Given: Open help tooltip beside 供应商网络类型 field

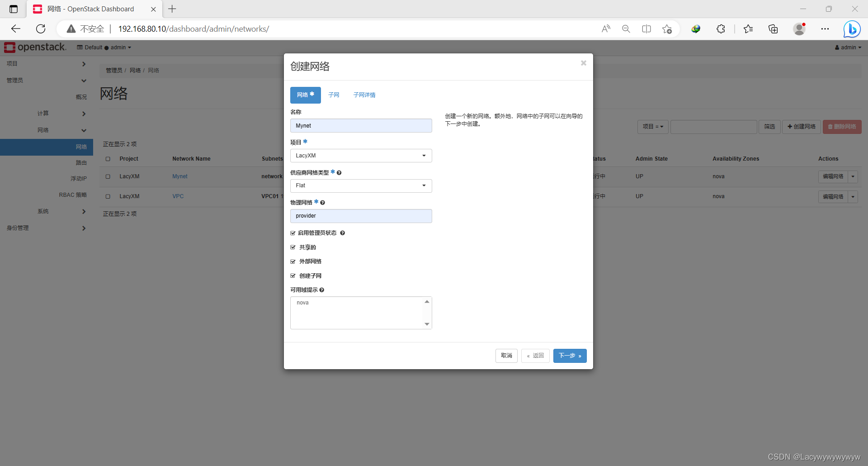Looking at the screenshot, I should click(x=339, y=172).
